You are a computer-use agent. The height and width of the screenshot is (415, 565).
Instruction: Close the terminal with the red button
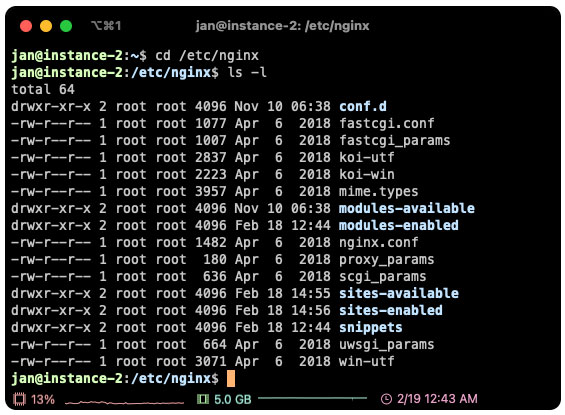pyautogui.click(x=26, y=26)
